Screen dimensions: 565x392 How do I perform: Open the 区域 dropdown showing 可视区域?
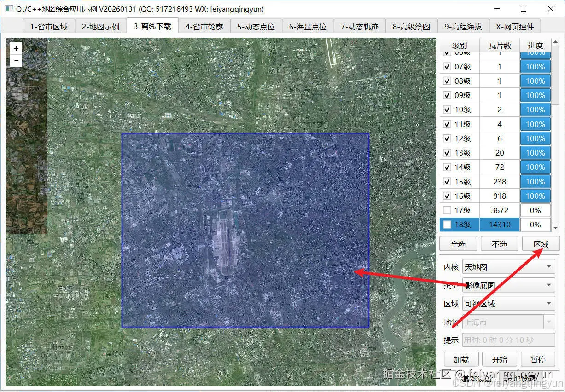click(x=508, y=304)
